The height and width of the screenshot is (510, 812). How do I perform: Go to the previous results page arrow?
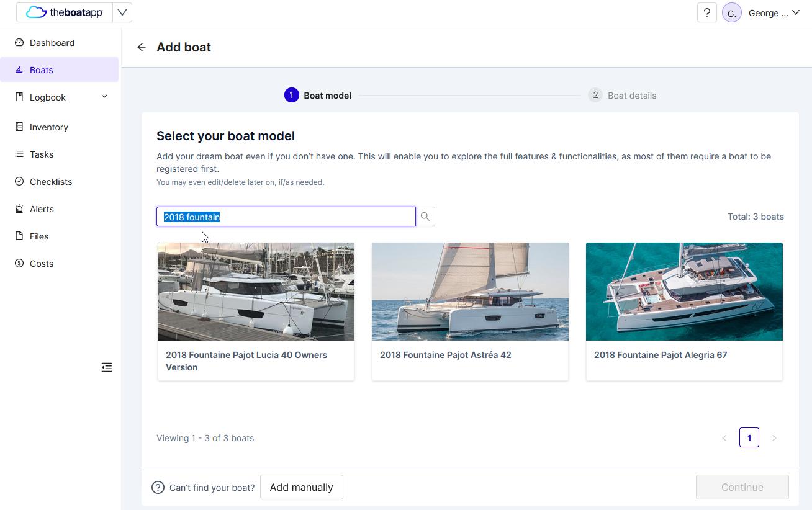point(724,438)
